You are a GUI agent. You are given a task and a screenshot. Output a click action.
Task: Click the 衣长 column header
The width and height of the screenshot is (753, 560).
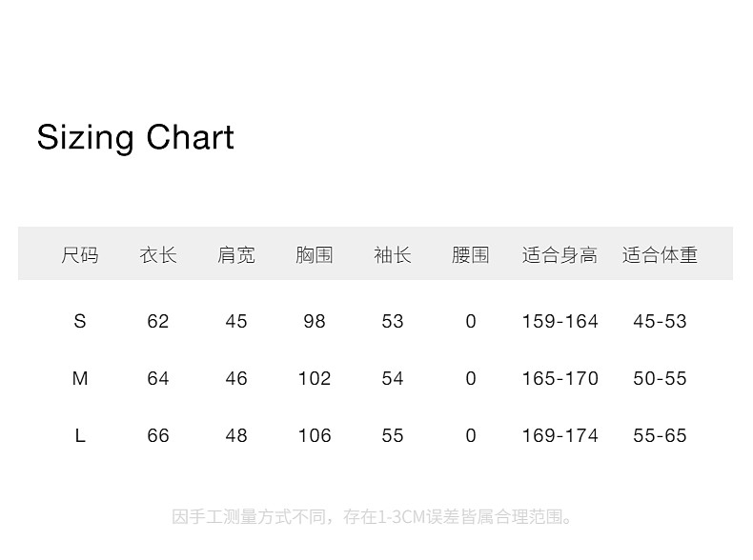tap(158, 255)
